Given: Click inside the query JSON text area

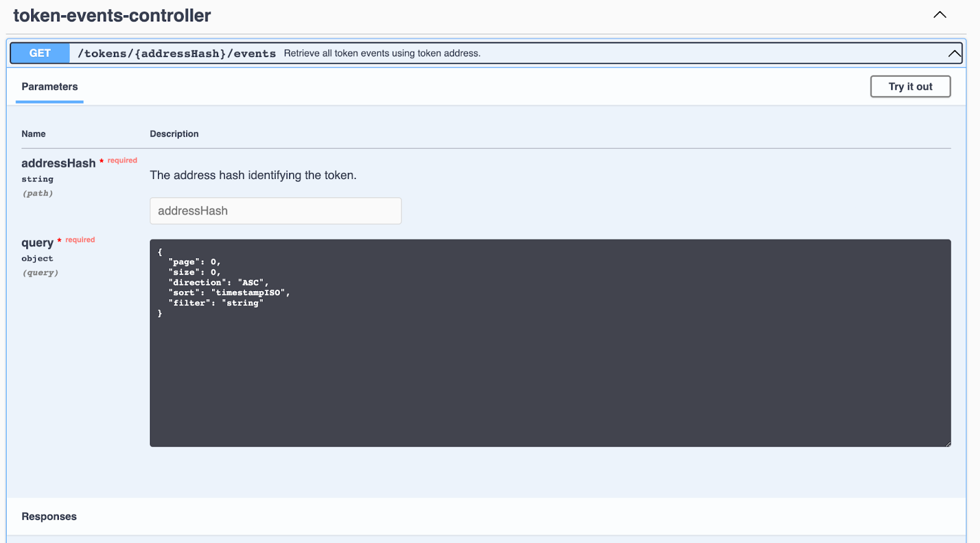Looking at the screenshot, I should [550, 343].
